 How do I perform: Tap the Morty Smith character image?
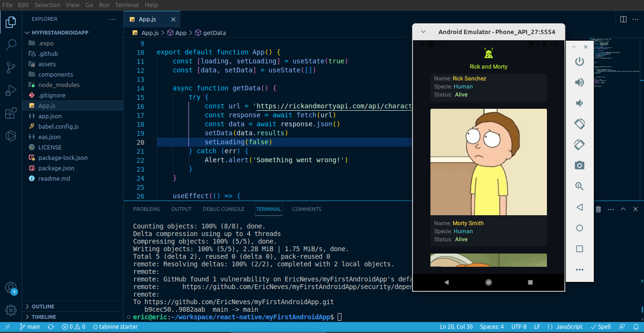[x=489, y=162]
